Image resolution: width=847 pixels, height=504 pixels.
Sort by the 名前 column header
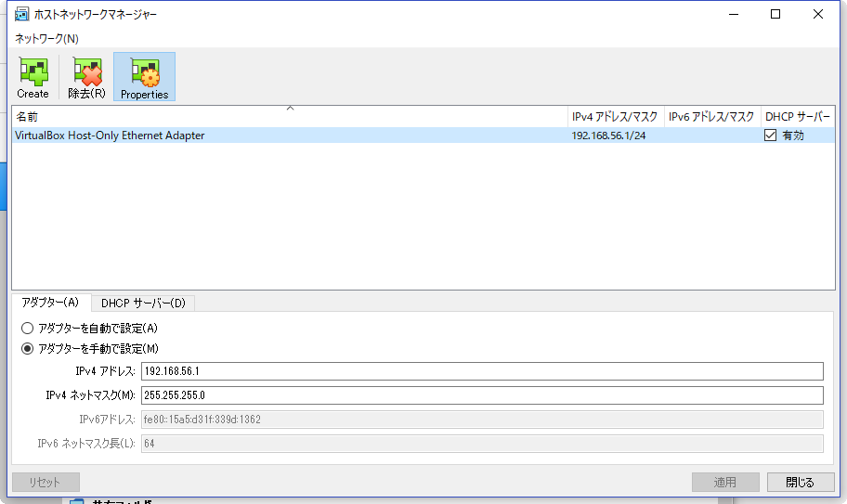pyautogui.click(x=290, y=117)
